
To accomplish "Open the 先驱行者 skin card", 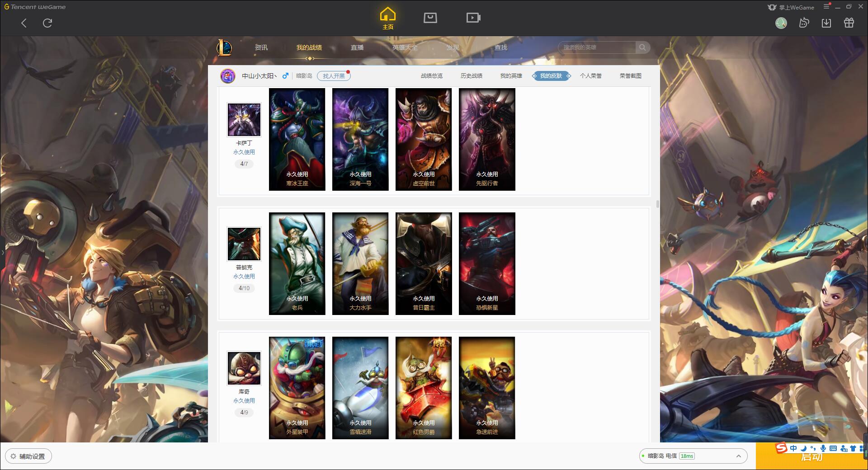I will [x=487, y=139].
